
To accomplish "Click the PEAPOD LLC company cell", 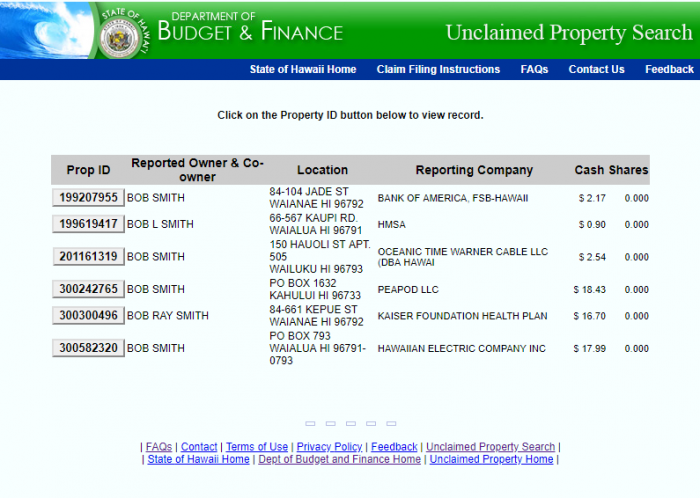I will point(408,290).
